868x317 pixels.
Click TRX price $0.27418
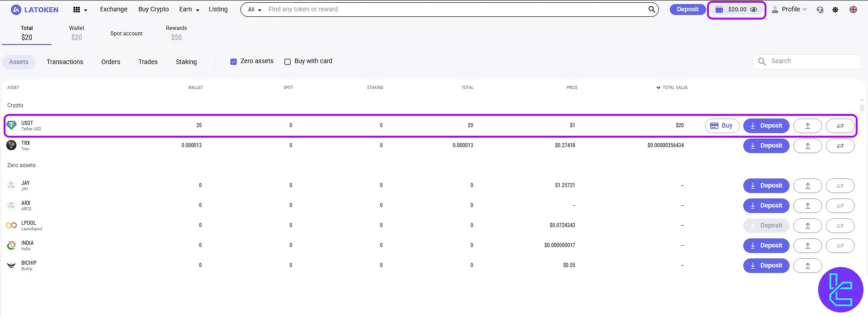pyautogui.click(x=565, y=145)
